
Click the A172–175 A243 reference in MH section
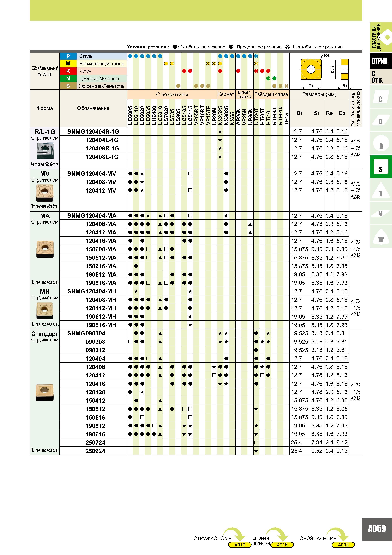coord(355,308)
